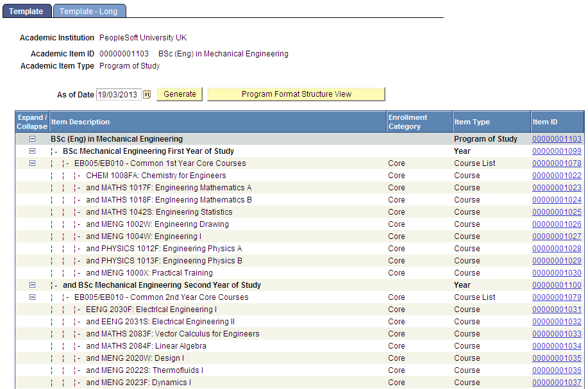Select CHEM 1008FA: Chemistry for Engineers row
The width and height of the screenshot is (588, 389).
click(x=299, y=176)
